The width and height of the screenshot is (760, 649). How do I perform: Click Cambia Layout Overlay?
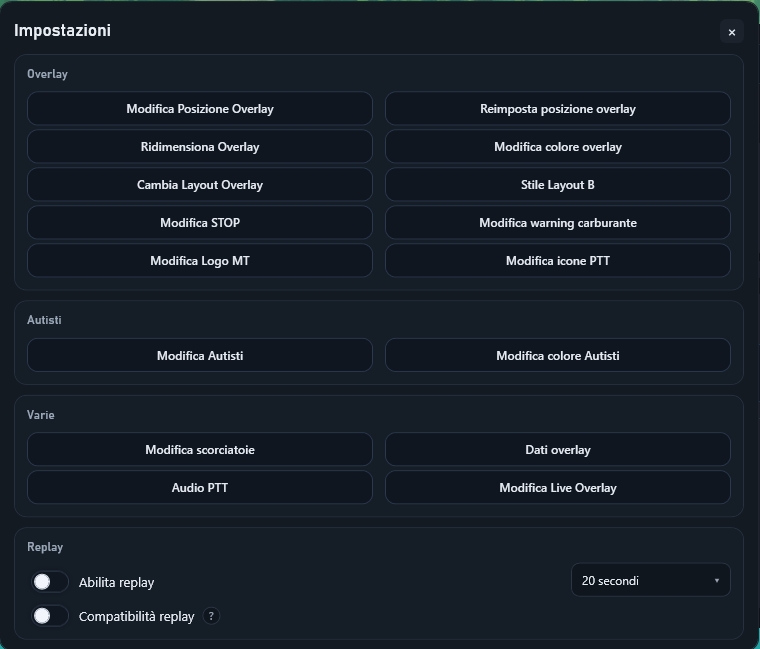coord(200,185)
